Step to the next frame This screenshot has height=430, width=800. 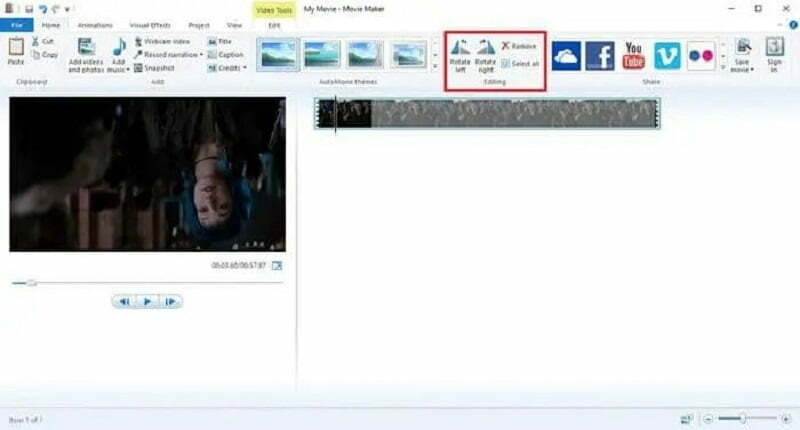pyautogui.click(x=170, y=301)
